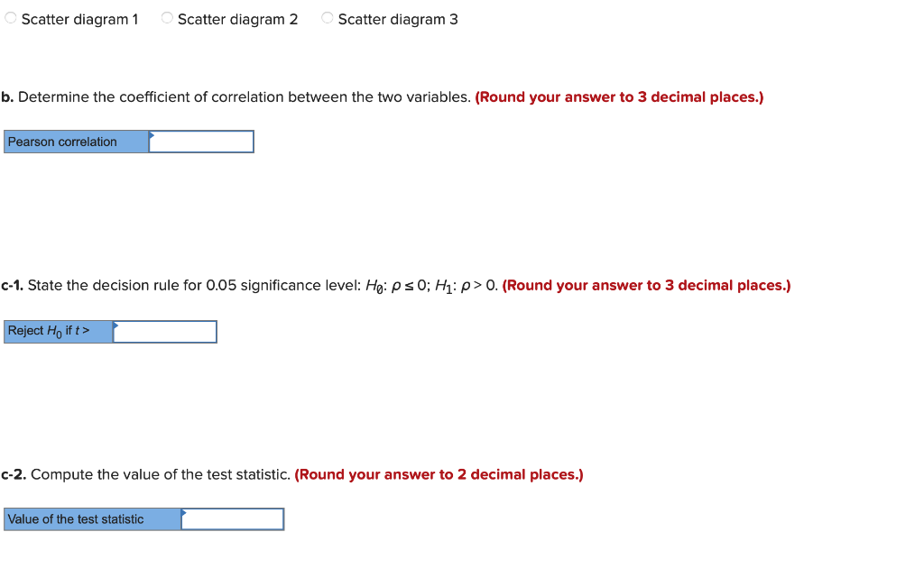Click the blue Value of the test statistic label
The width and height of the screenshot is (924, 587).
click(x=90, y=519)
